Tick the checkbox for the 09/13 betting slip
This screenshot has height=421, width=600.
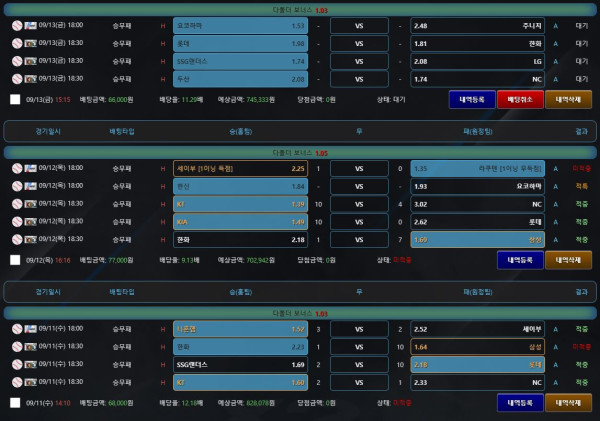click(15, 99)
